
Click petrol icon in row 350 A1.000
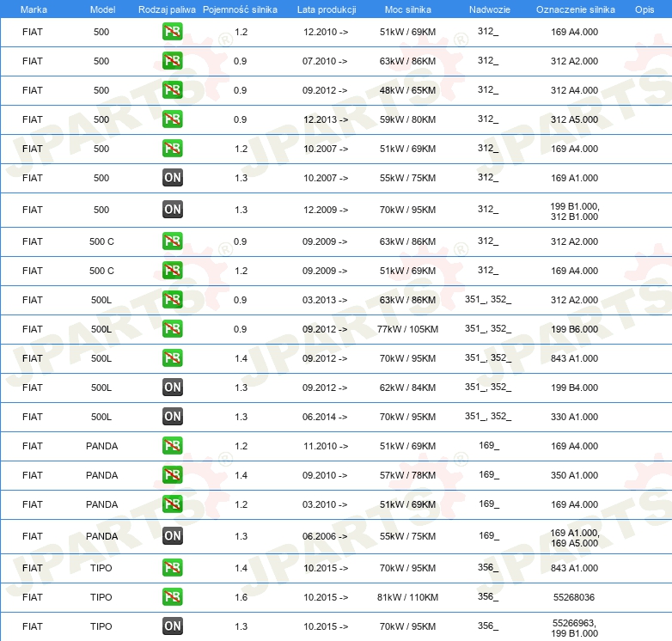click(x=172, y=475)
